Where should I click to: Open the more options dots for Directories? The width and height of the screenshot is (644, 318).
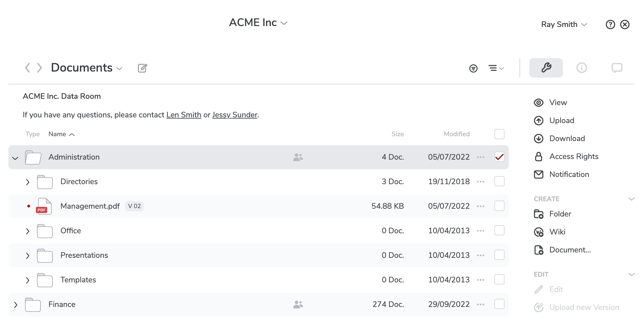pos(480,182)
